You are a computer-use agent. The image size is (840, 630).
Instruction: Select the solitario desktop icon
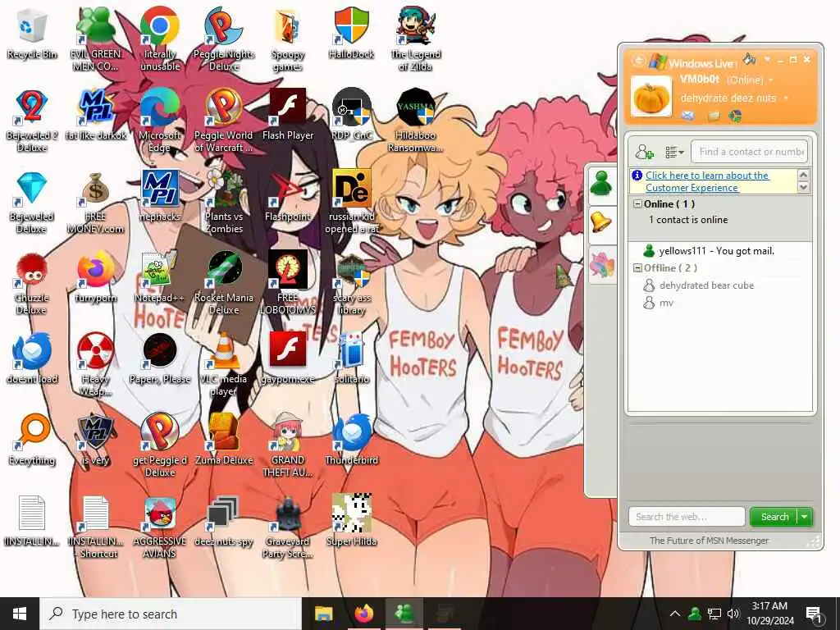[351, 358]
